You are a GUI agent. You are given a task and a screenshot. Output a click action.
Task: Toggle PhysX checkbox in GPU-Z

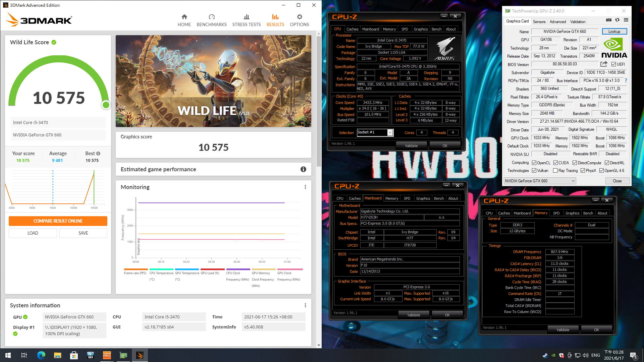click(583, 171)
